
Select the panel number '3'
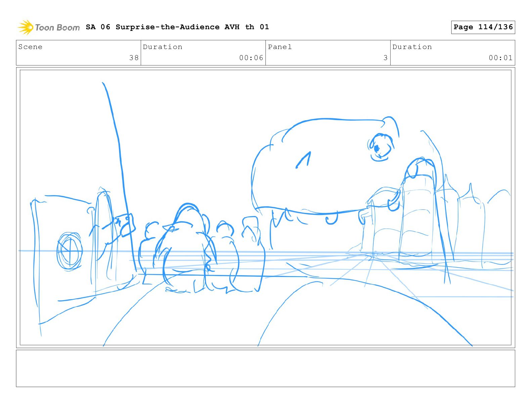pos(386,58)
